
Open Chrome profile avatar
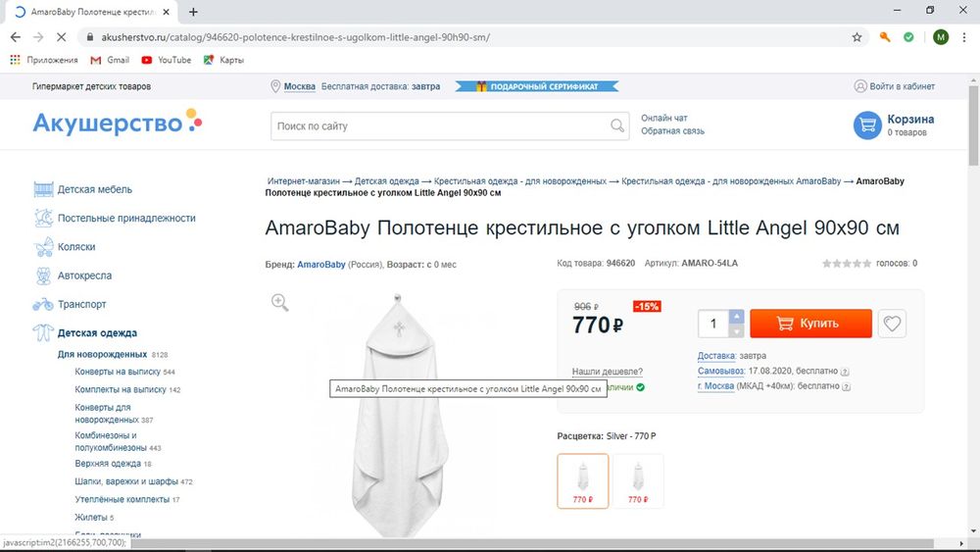pos(941,37)
